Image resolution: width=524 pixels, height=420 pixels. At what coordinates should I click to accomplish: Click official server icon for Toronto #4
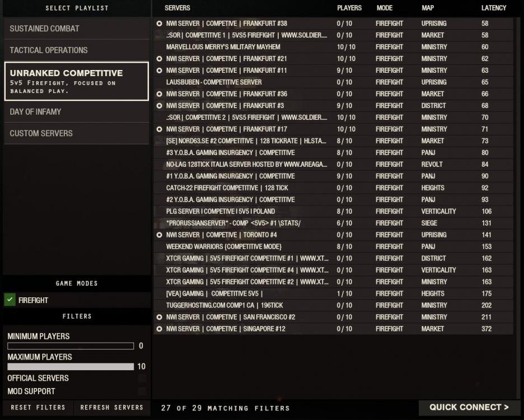[160, 235]
